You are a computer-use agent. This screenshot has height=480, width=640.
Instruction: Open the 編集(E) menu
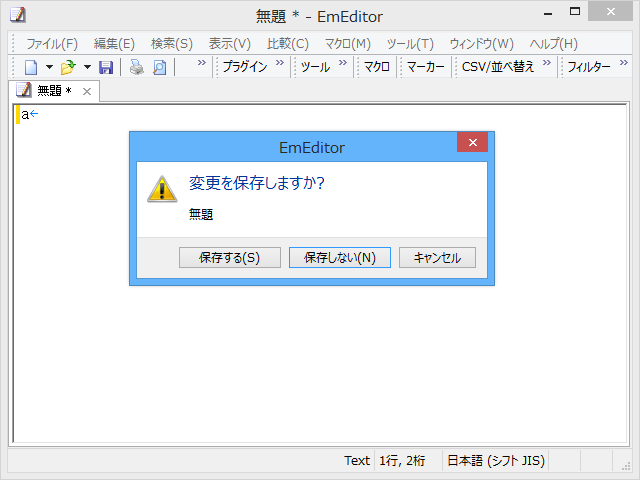point(114,44)
